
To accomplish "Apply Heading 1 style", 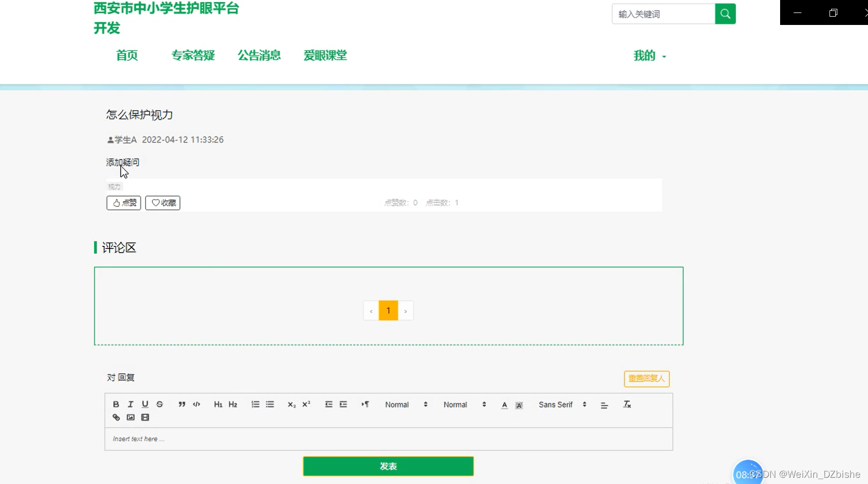I will (218, 404).
